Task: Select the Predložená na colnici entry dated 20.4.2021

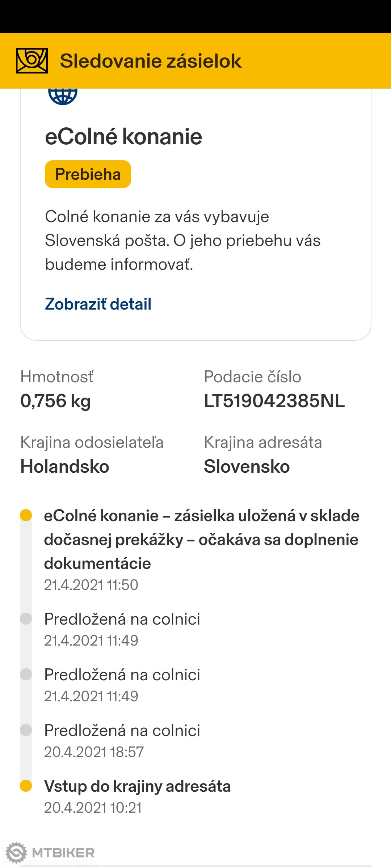Action: pos(122,731)
